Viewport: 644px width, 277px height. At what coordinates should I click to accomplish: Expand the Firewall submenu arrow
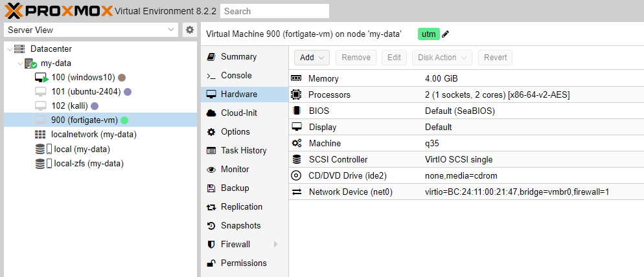(x=275, y=245)
